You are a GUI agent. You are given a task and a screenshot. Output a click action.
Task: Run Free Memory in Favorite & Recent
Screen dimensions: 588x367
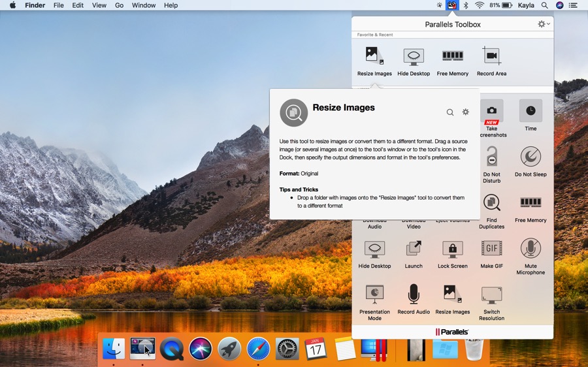click(452, 61)
